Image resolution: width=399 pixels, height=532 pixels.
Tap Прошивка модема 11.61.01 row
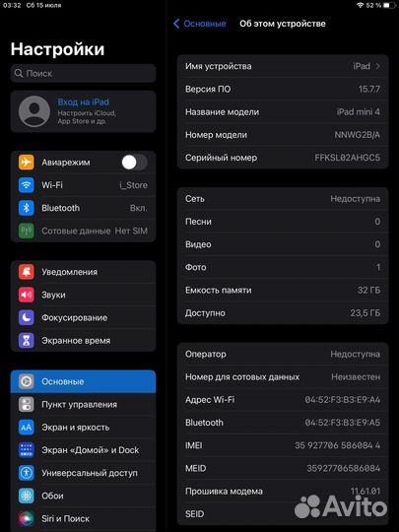[x=283, y=491]
